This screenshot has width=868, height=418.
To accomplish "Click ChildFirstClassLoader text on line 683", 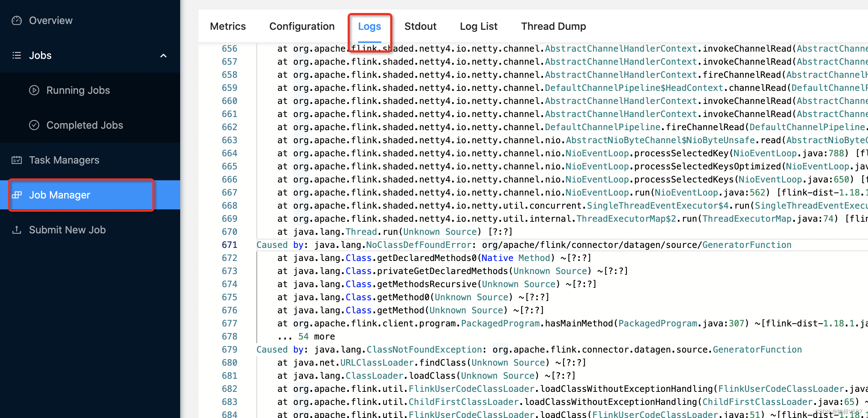I will [463, 402].
